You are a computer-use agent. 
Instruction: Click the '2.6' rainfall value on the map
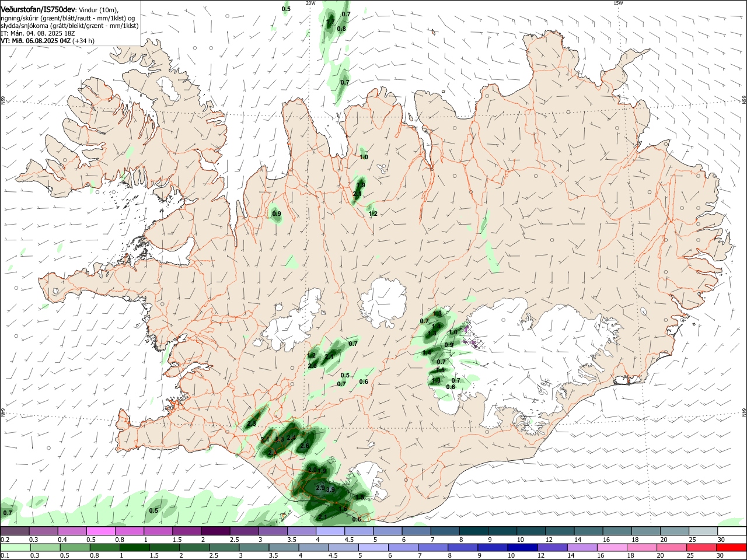click(304, 446)
